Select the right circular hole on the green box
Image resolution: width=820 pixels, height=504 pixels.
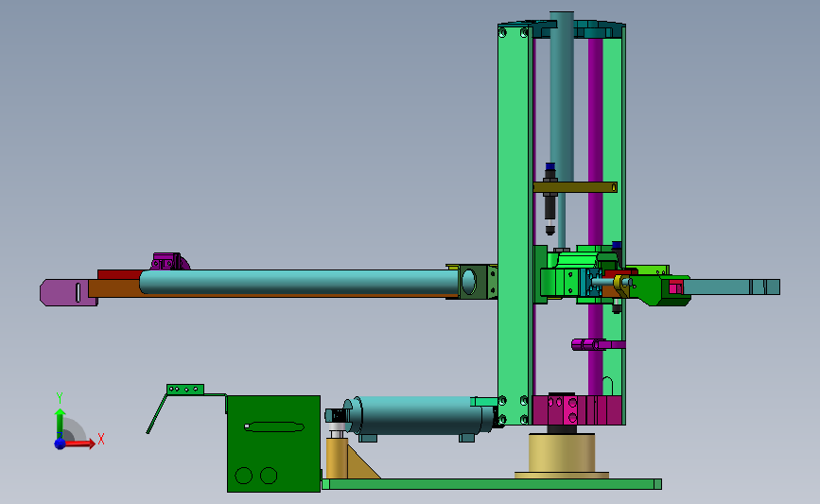(x=269, y=476)
